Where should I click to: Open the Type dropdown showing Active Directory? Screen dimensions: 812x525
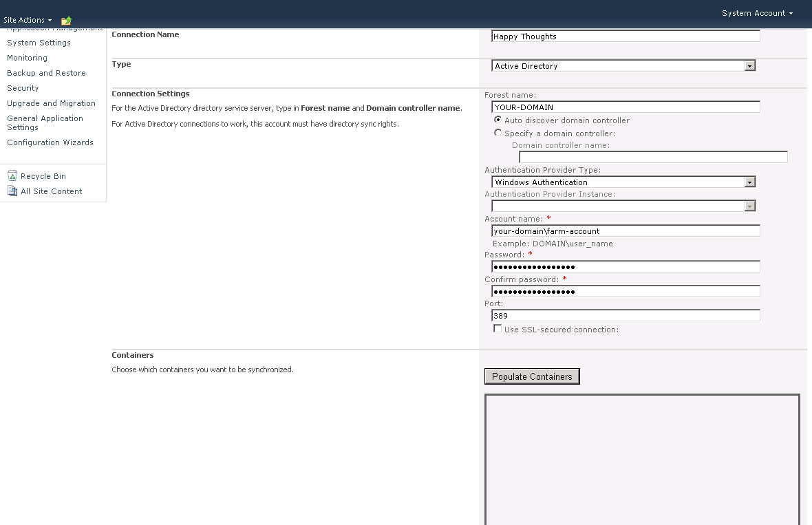(x=623, y=66)
